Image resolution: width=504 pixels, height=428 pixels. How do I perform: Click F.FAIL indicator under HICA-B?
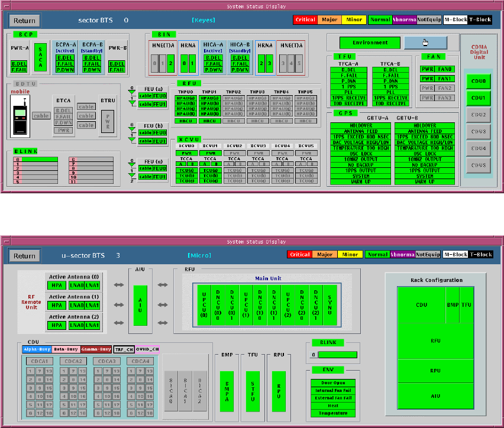click(240, 64)
